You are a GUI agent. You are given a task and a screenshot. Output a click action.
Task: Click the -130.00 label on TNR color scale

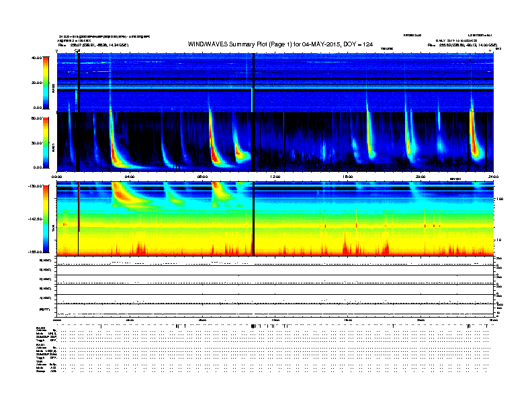pos(35,186)
